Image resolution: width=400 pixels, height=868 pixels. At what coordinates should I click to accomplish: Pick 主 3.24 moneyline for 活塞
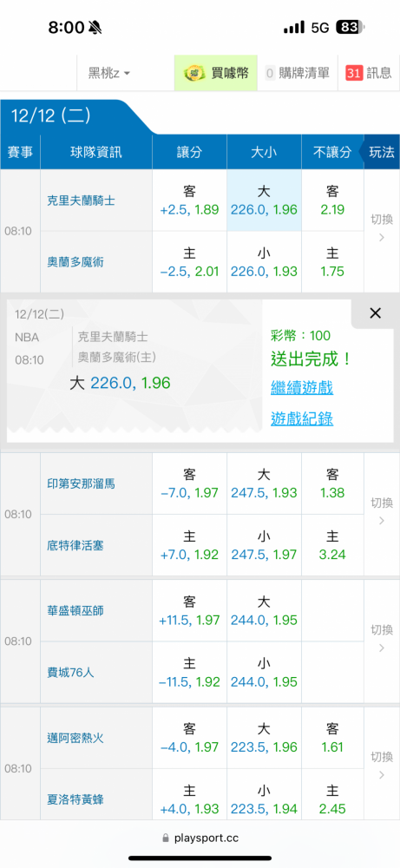pos(332,545)
